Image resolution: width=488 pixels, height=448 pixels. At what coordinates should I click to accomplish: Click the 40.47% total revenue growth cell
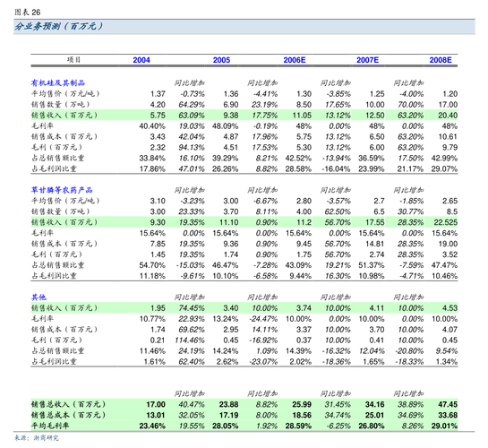tap(192, 404)
